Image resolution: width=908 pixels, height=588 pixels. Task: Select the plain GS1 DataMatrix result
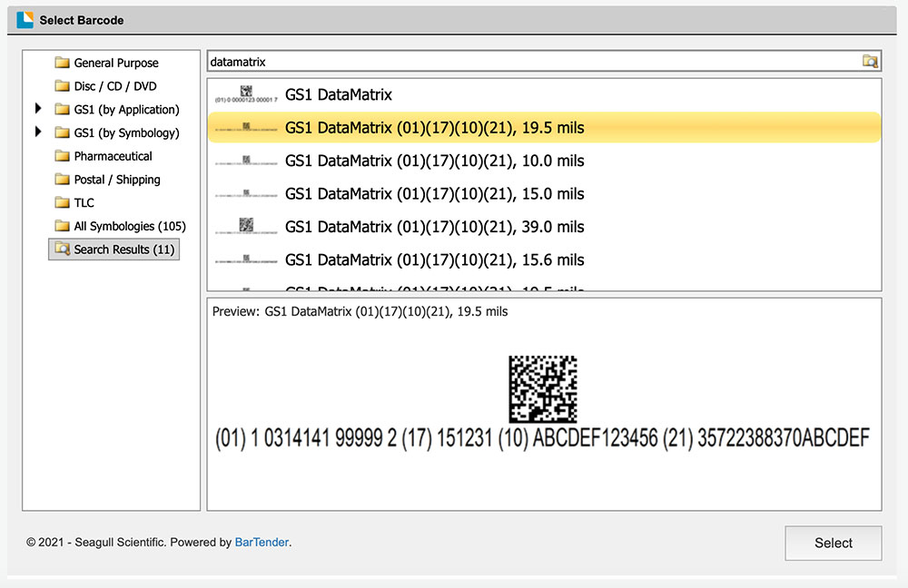[544, 94]
